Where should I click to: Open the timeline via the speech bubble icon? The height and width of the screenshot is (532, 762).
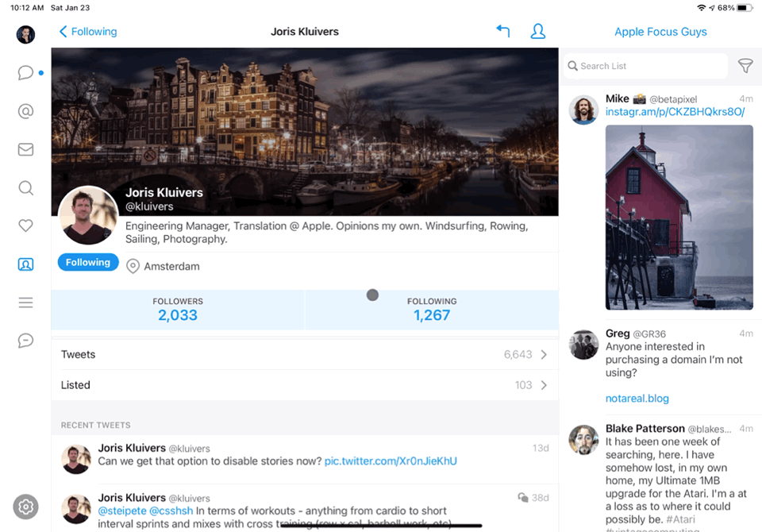(25, 72)
